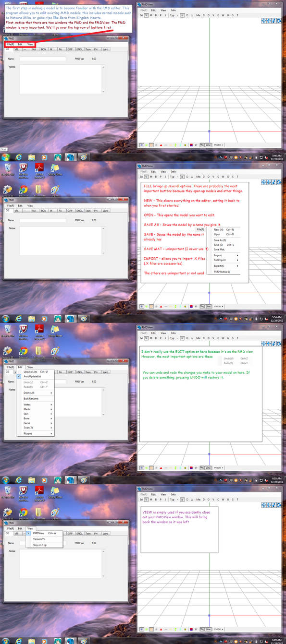This screenshot has height=644, width=286.
Task: Click the Notes text area in PMD, 5:54 AM screenshot
Action: pos(61,240)
